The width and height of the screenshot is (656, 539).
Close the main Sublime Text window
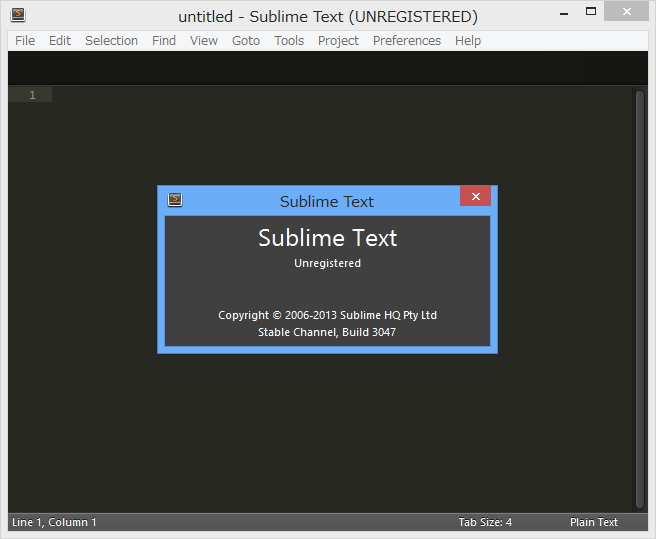626,12
